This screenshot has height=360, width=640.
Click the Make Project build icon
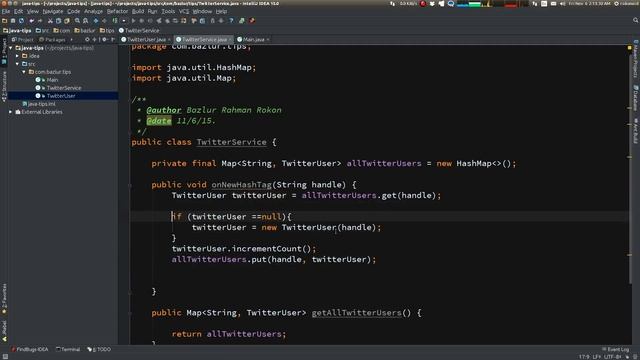coord(115,21)
